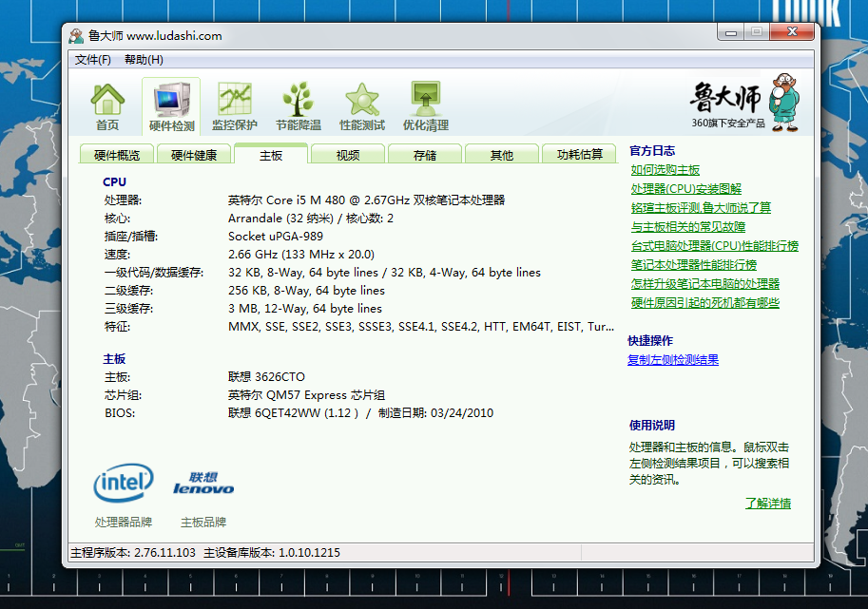Switch to the 硬件健康 tab
Viewport: 868px width, 609px height.
tap(194, 154)
